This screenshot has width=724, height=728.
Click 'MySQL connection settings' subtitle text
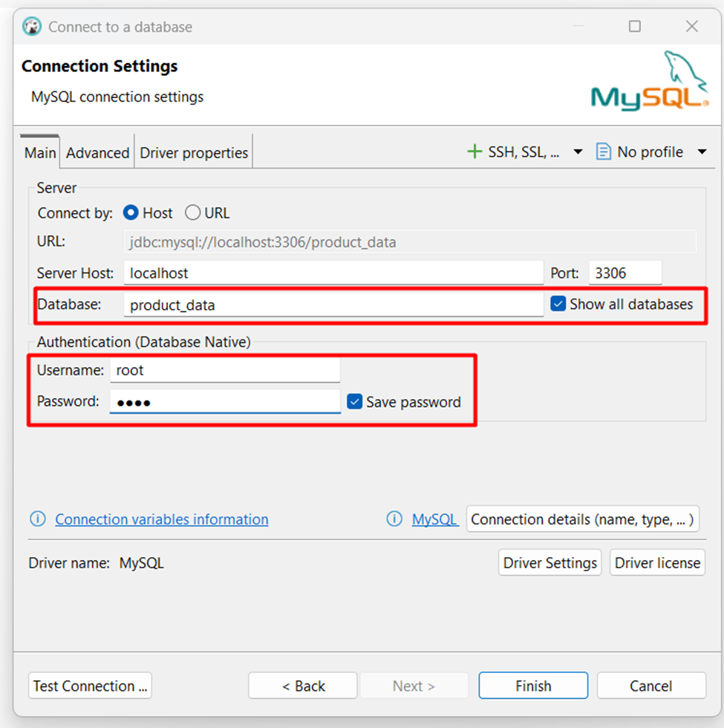[x=117, y=97]
